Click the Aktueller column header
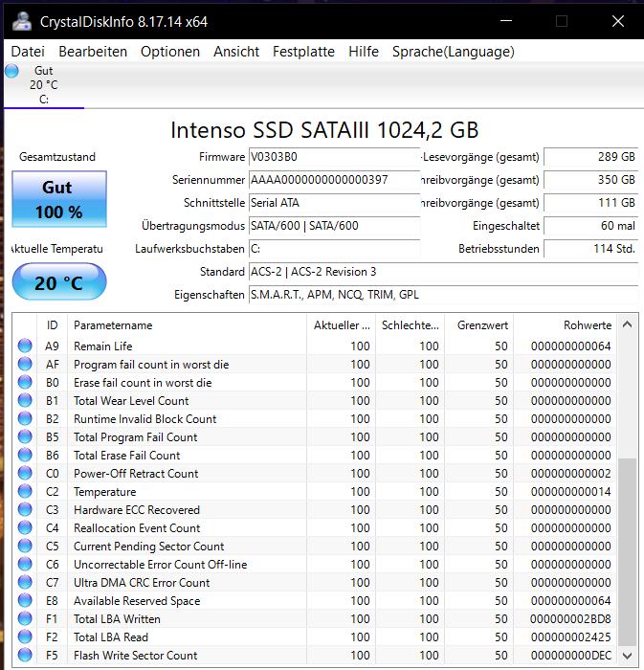Viewport: 644px width, 670px height. 342,325
